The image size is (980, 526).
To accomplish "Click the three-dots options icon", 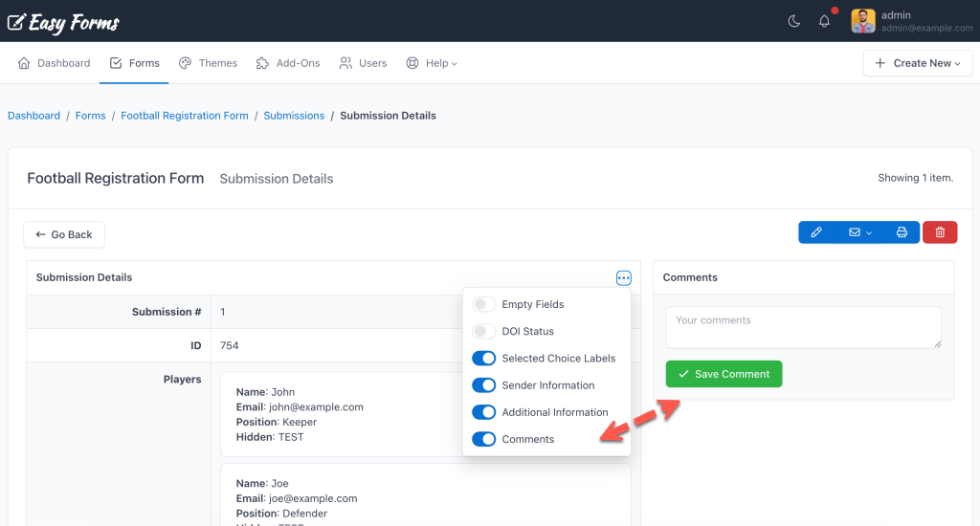I will click(x=624, y=278).
